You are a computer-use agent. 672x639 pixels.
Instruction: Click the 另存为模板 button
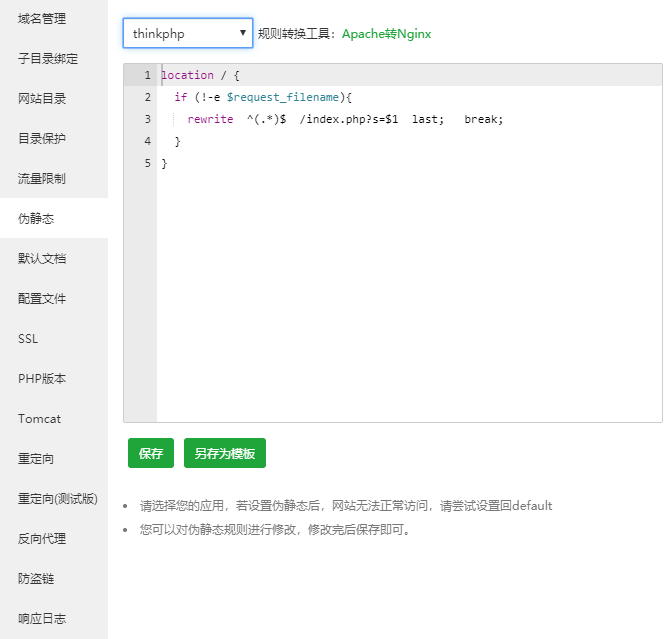225,453
